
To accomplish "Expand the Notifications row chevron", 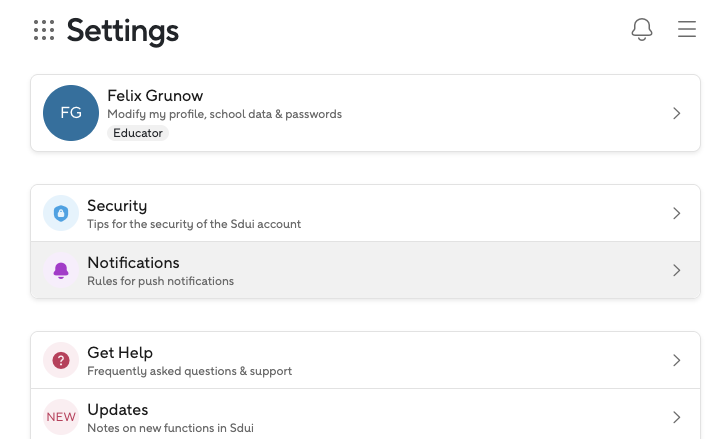I will [677, 270].
